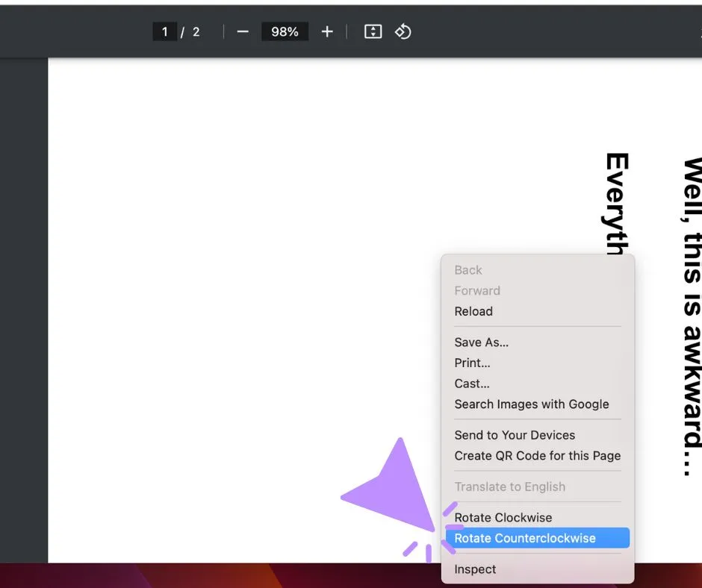702x588 pixels.
Task: Click the Forward entry in the context menu
Action: (x=477, y=290)
